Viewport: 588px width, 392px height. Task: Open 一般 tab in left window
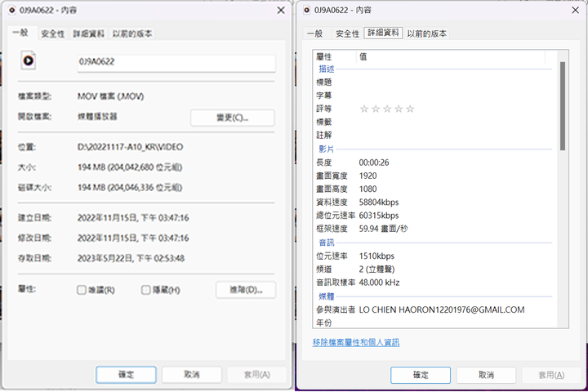click(x=20, y=33)
